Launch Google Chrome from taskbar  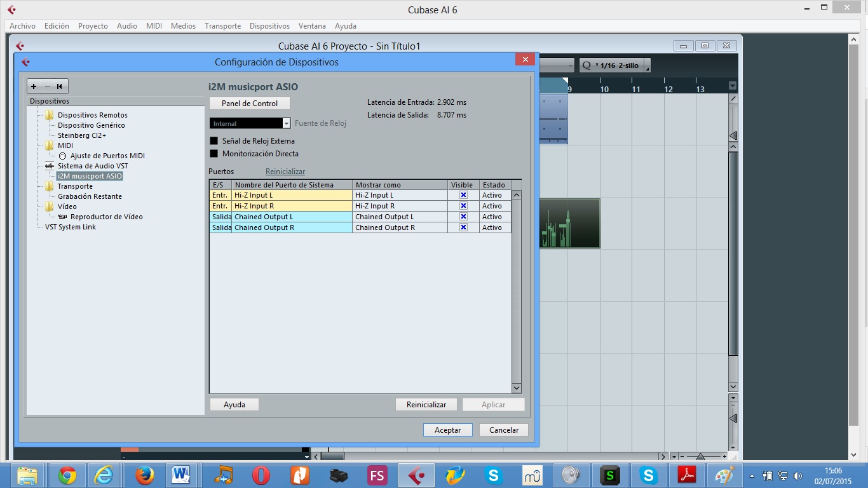tap(67, 475)
